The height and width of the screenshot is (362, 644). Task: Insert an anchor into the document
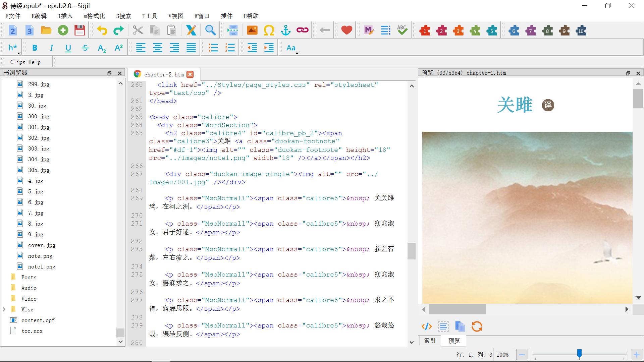tap(285, 30)
